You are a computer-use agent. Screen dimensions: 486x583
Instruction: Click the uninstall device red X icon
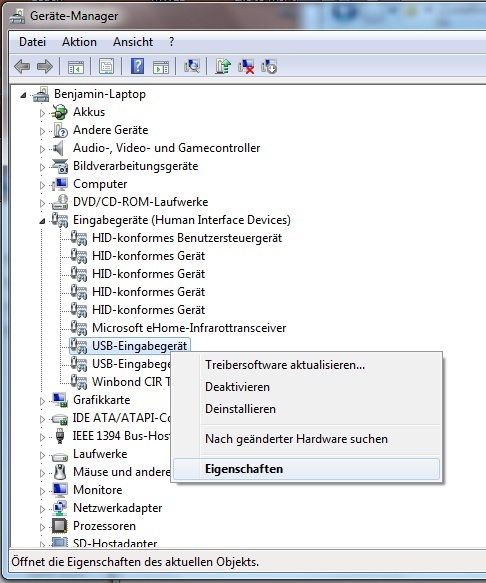coord(246,66)
